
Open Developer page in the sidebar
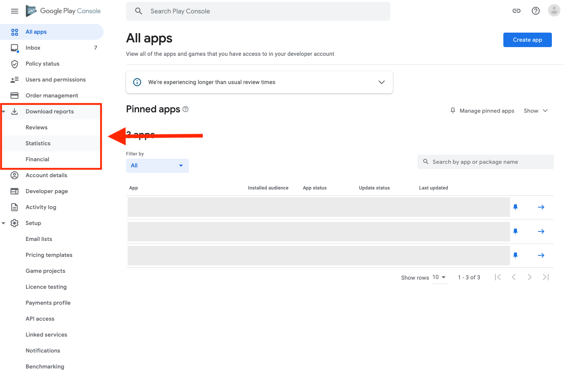(x=52, y=191)
